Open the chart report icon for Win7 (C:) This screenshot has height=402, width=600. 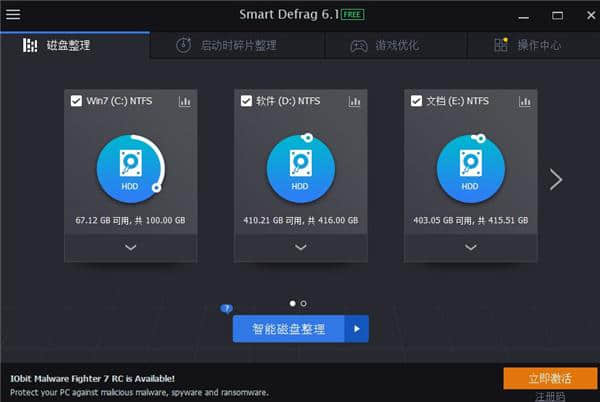[184, 101]
